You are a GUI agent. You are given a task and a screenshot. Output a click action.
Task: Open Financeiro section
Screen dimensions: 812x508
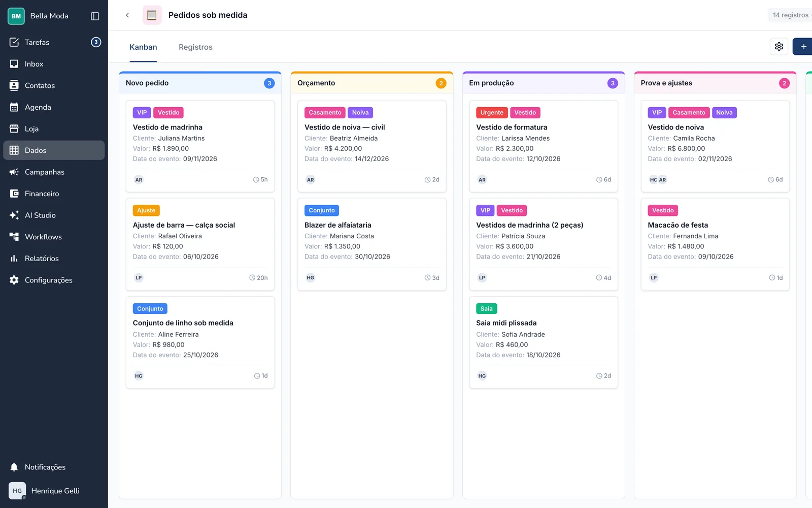click(54, 194)
